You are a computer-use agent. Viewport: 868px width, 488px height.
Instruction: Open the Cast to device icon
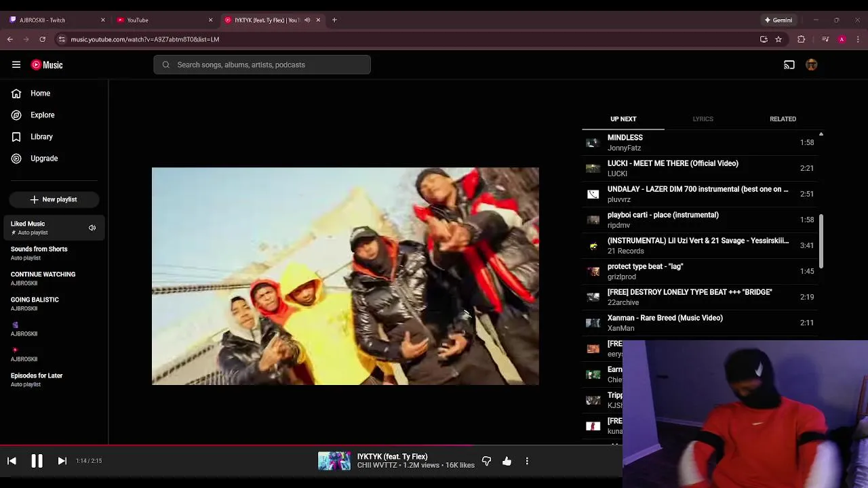tap(789, 65)
